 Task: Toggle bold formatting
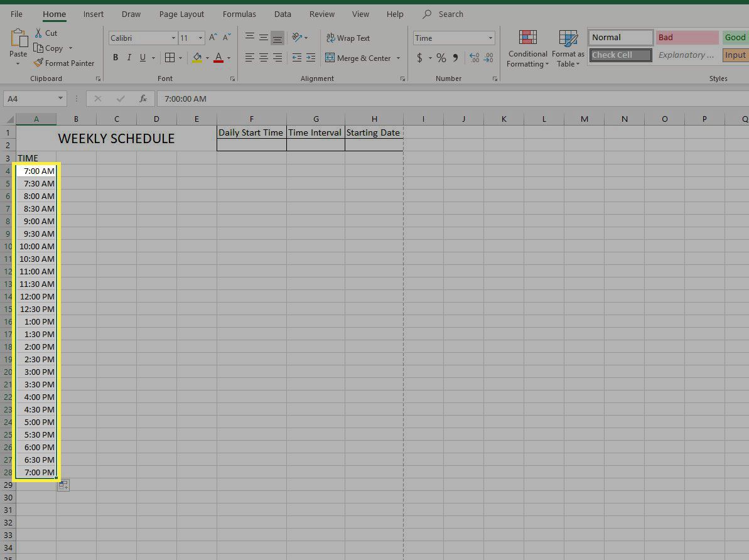pyautogui.click(x=115, y=57)
